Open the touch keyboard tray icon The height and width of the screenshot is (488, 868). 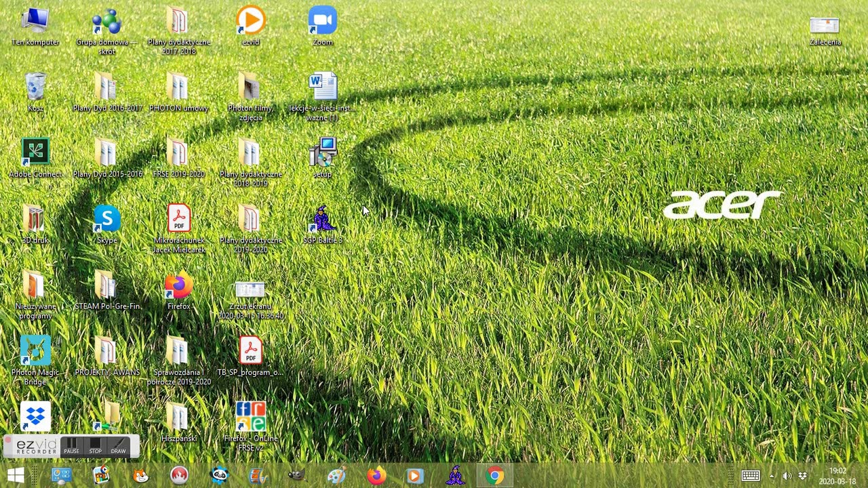click(750, 476)
